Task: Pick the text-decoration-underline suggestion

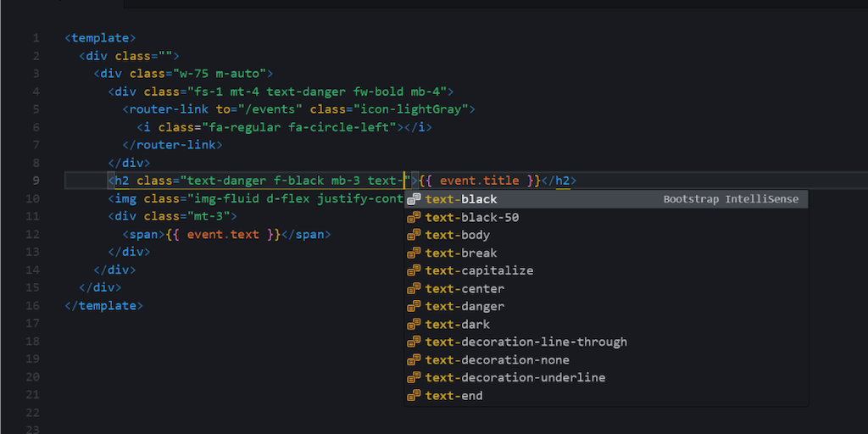Action: (515, 377)
